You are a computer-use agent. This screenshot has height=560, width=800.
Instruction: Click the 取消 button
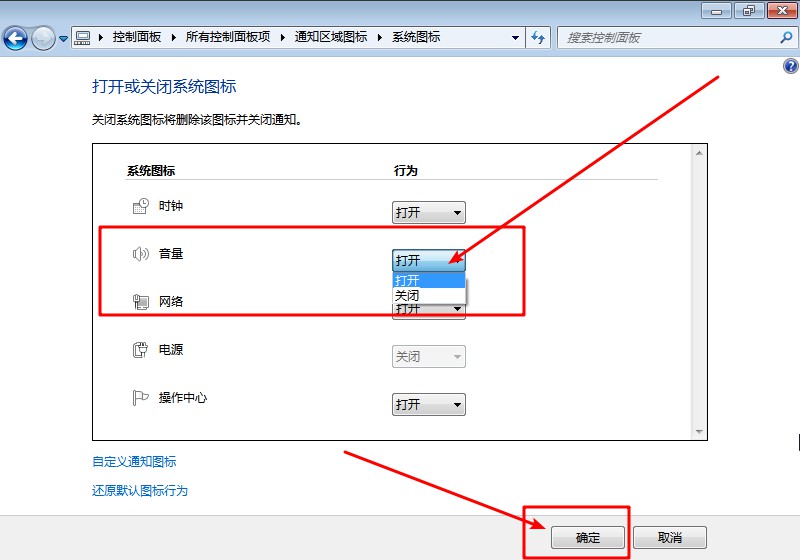pos(669,538)
